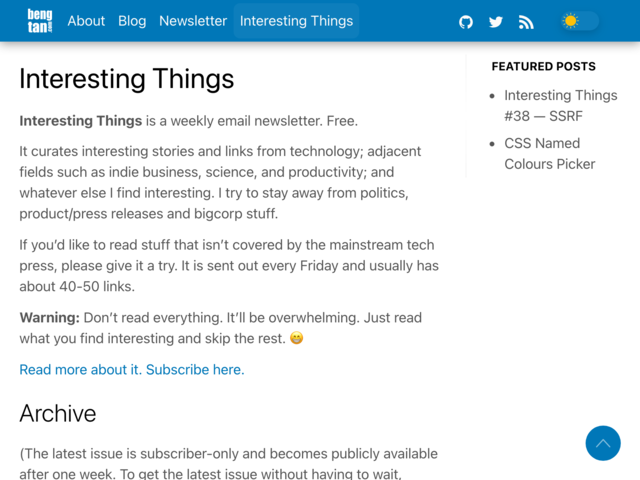Follow the 'Read more about it' link

point(80,369)
